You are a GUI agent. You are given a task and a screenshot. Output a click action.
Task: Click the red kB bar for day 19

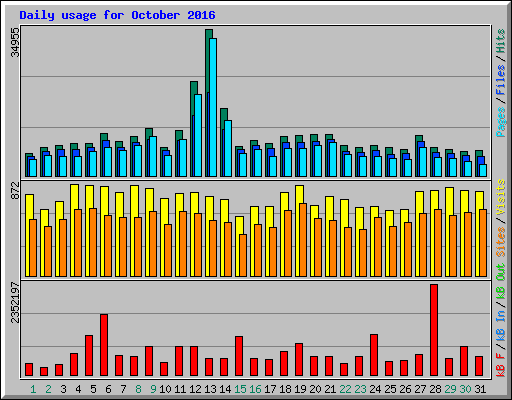coord(299,360)
